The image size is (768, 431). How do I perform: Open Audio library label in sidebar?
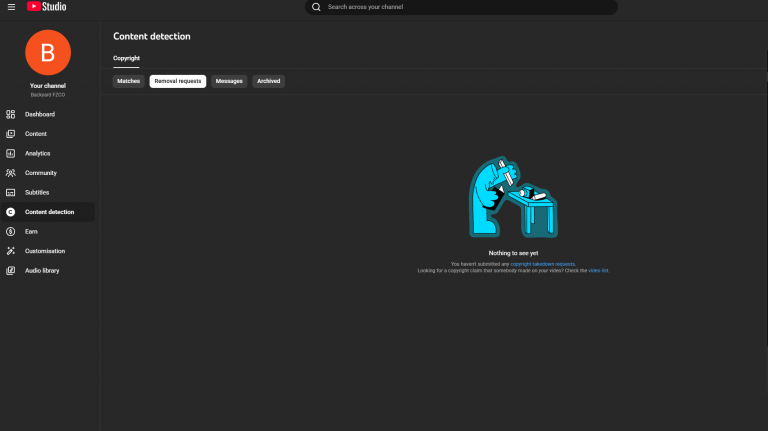tap(42, 270)
